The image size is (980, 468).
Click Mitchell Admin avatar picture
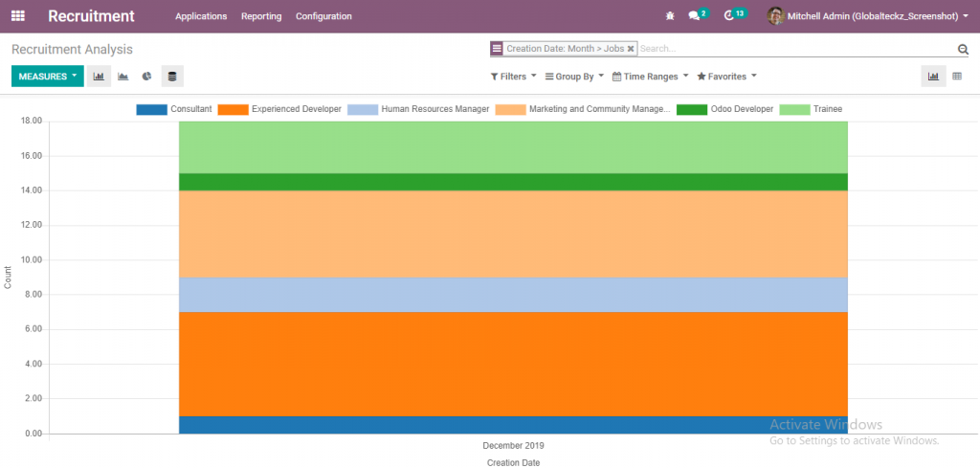(775, 15)
